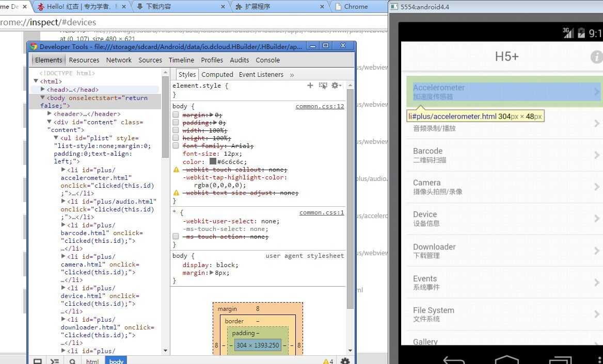Collapse the body node

[x=43, y=97]
